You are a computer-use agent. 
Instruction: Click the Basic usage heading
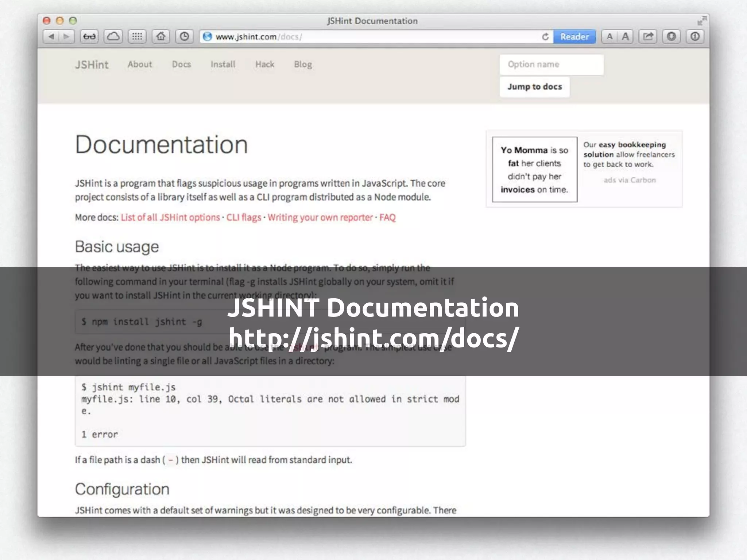(117, 247)
